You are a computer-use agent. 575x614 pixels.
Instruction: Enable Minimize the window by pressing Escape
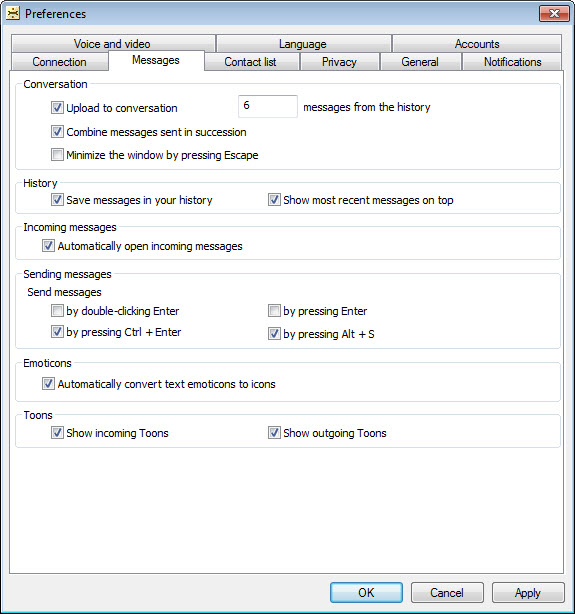pyautogui.click(x=57, y=155)
